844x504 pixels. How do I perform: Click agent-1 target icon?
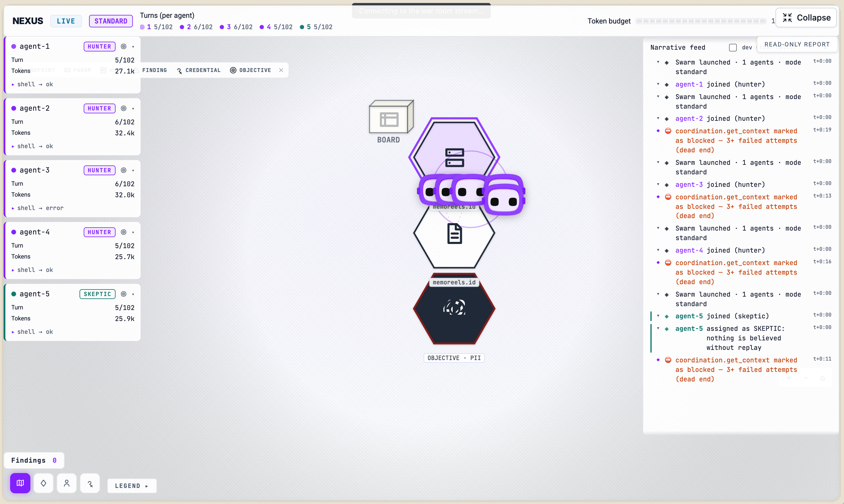124,46
